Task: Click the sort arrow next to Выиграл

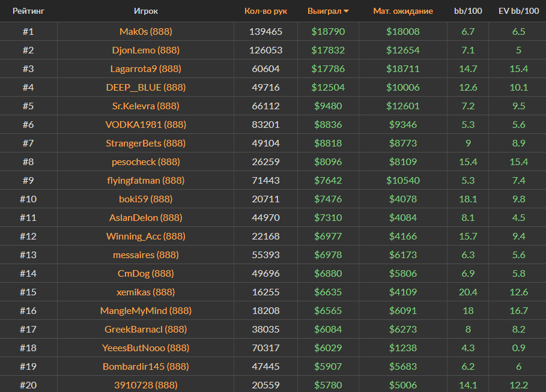Action: point(347,11)
